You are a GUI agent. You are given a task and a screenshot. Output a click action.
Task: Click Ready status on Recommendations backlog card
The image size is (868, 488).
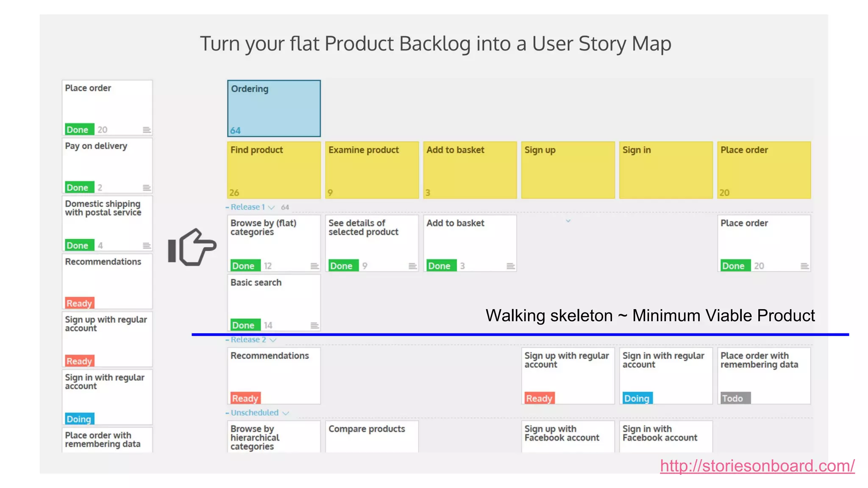tap(79, 303)
